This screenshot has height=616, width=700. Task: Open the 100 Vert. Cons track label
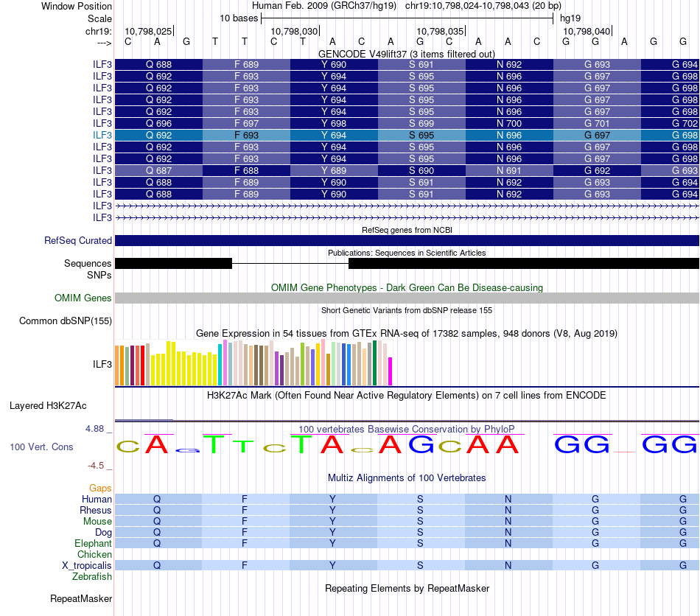tap(41, 447)
